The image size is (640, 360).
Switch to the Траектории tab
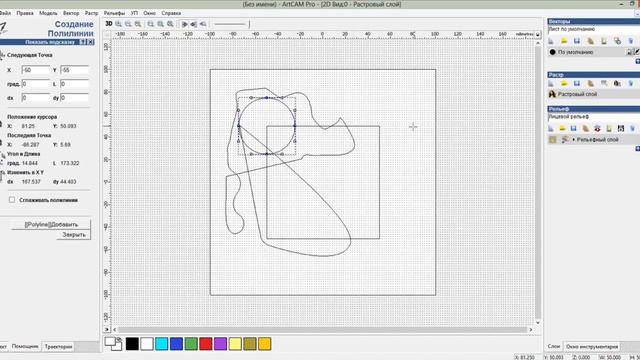coord(58,347)
